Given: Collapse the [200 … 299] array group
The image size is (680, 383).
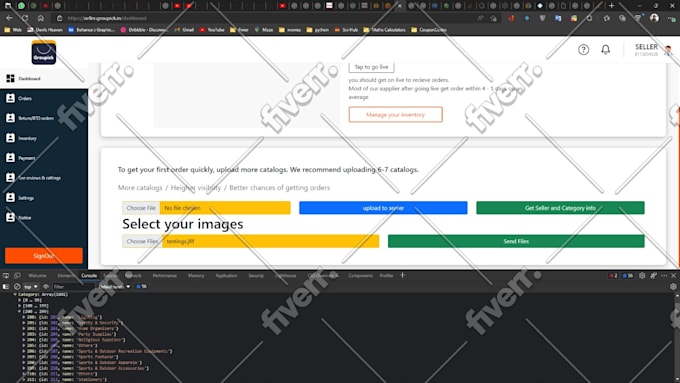Looking at the screenshot, I should pyautogui.click(x=20, y=311).
